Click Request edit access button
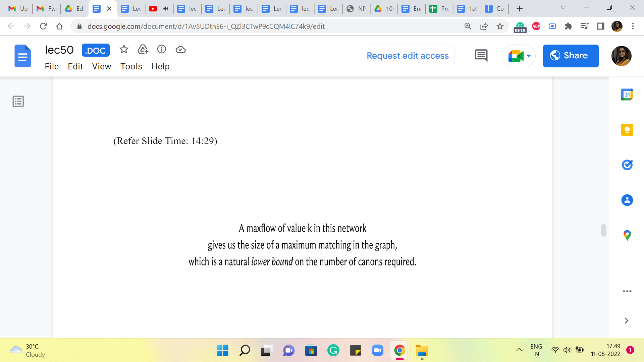644x362 pixels. pos(408,56)
